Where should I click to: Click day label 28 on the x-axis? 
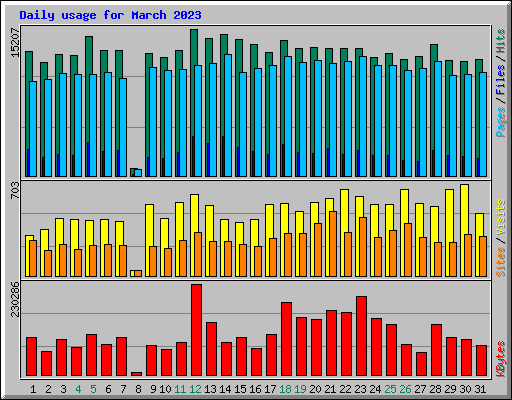[436, 389]
